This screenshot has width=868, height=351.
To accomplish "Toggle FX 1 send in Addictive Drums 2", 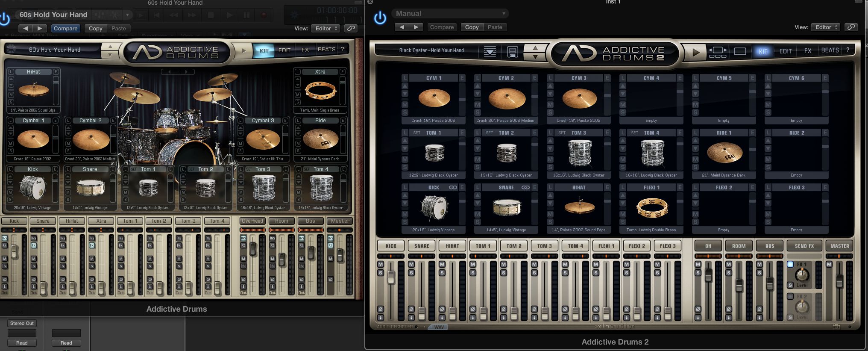I will tap(790, 264).
